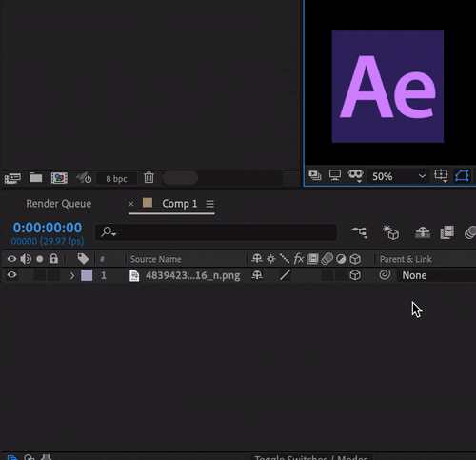The image size is (476, 460).
Task: Toggle hide shy layers in timeline
Action: coord(423,232)
